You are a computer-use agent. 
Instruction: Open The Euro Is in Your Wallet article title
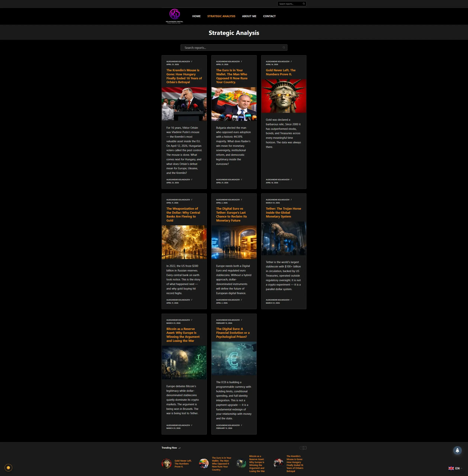(231, 76)
